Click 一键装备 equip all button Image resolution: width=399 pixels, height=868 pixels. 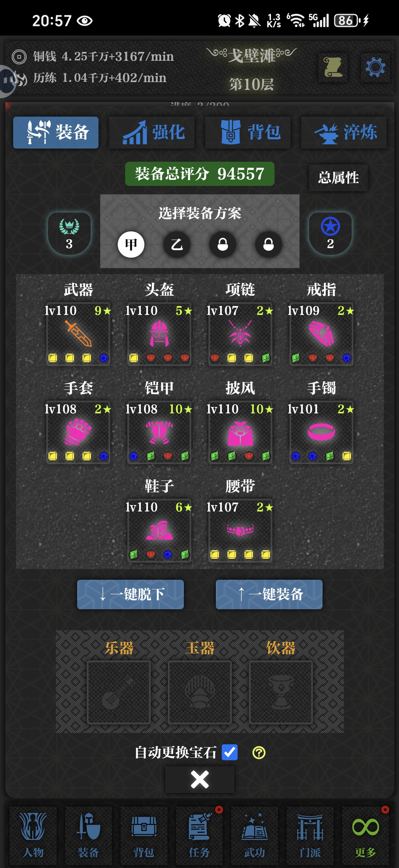click(269, 594)
